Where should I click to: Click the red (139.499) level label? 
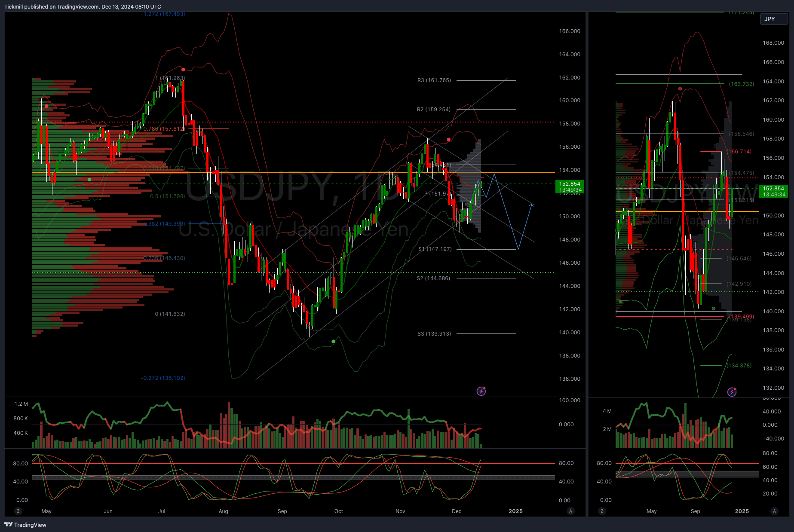tap(741, 316)
